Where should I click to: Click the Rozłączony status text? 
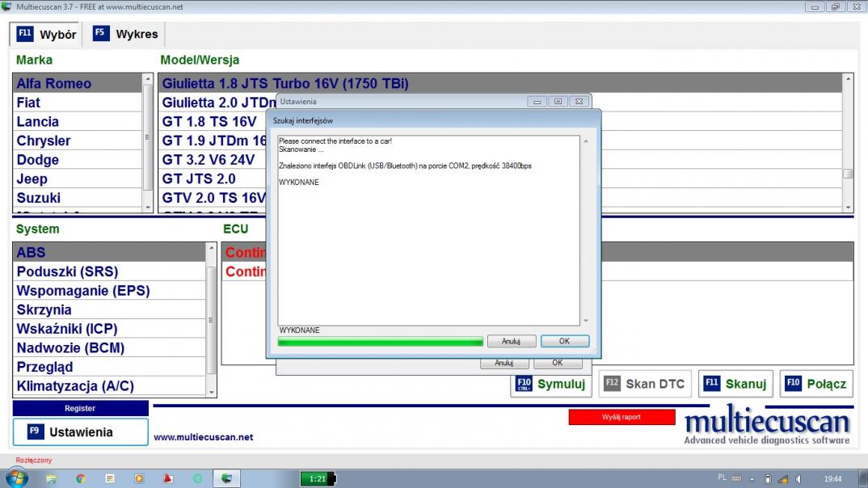coord(34,460)
